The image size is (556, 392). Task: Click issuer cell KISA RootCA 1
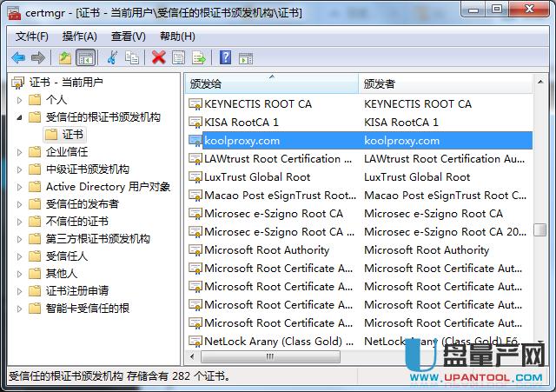(401, 123)
